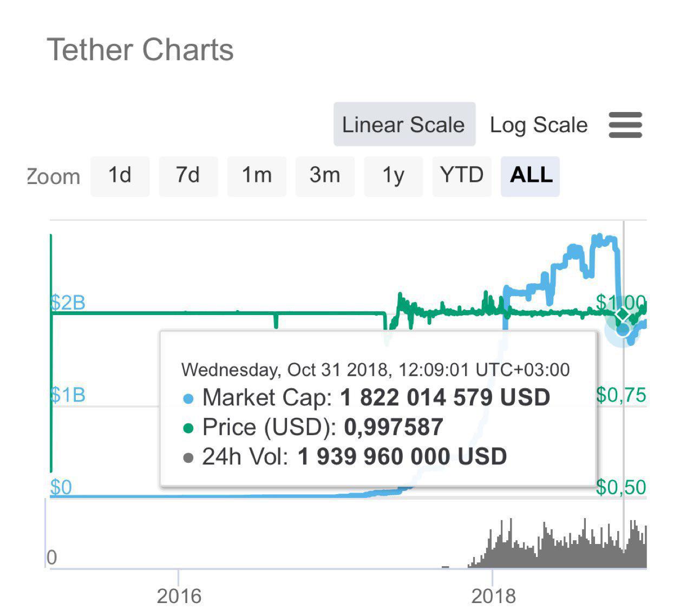The width and height of the screenshot is (693, 616).
Task: Click the 2016 label on timeline
Action: coord(179,596)
